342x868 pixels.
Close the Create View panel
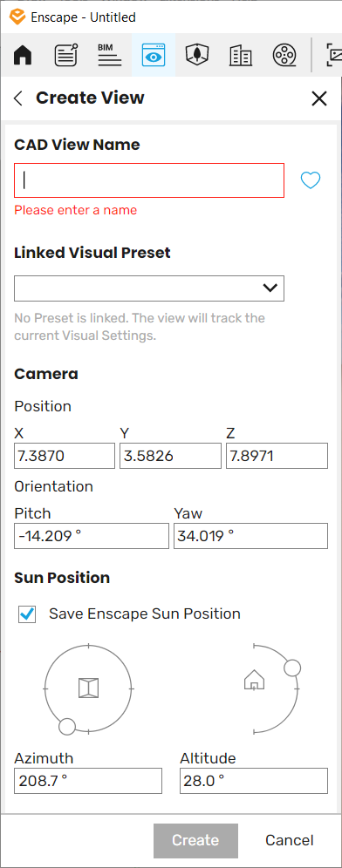[x=319, y=98]
